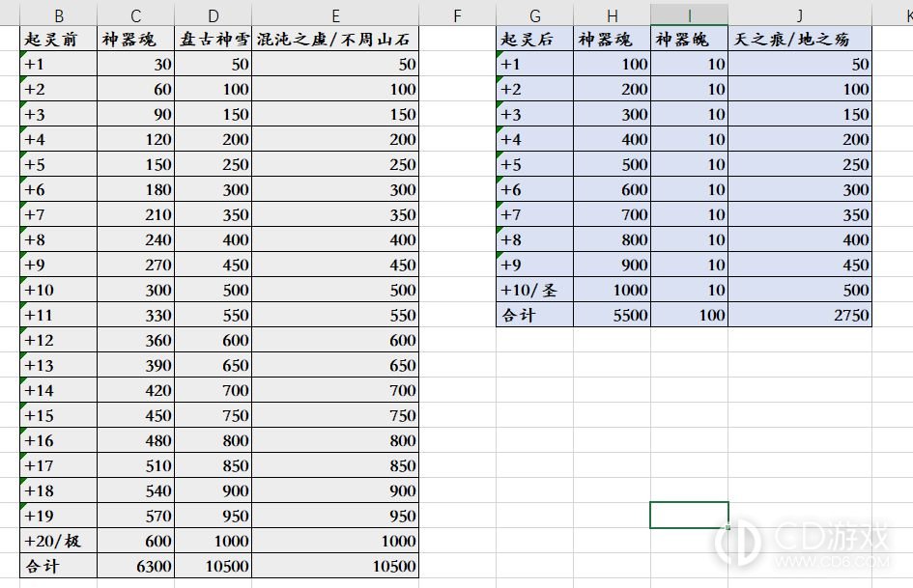Screen dimensions: 913x588
Task: Click the cell containing "210"
Action: pos(135,214)
